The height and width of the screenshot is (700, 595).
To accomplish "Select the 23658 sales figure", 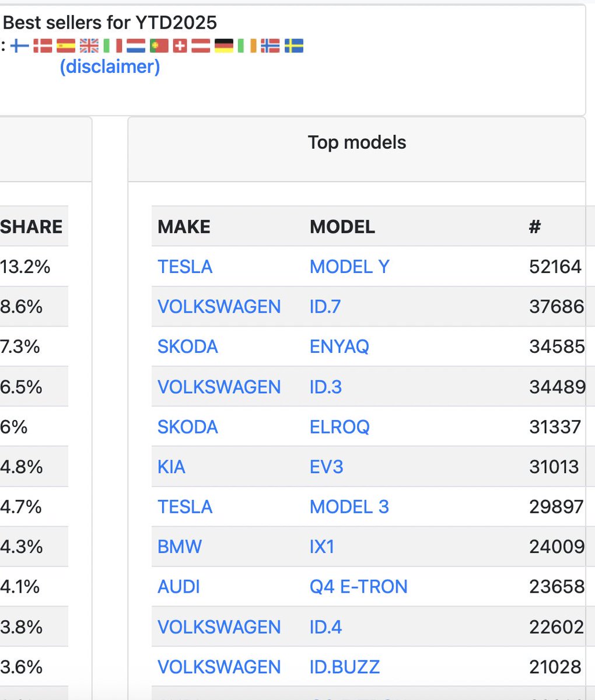I will coord(557,586).
